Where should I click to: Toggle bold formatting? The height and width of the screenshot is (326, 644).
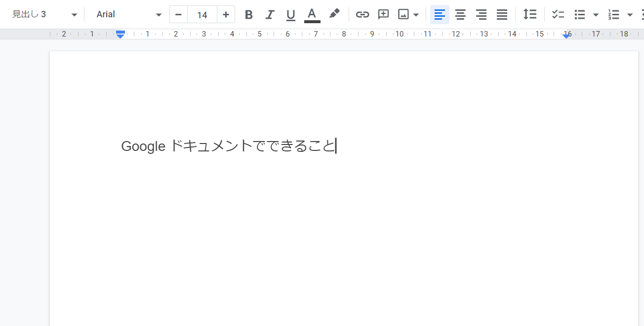[249, 14]
